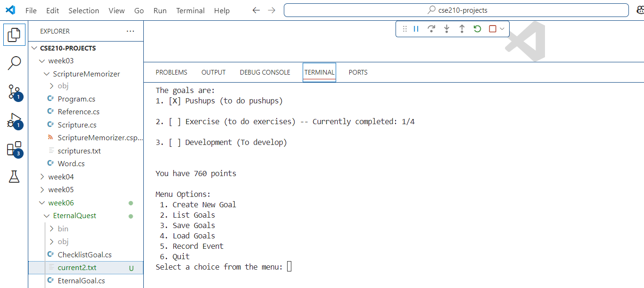Click the Step Into debug arrow
Image resolution: width=644 pixels, height=288 pixels.
[446, 29]
